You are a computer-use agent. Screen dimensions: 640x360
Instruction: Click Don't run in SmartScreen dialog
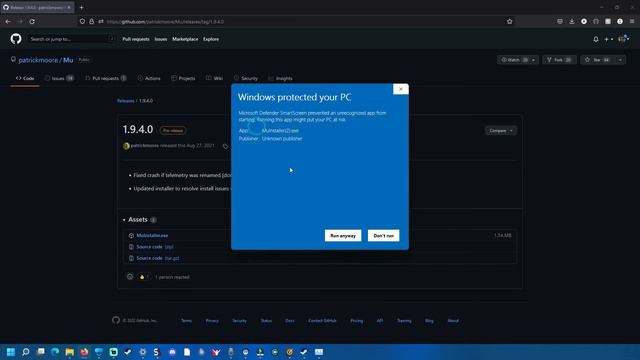click(383, 236)
